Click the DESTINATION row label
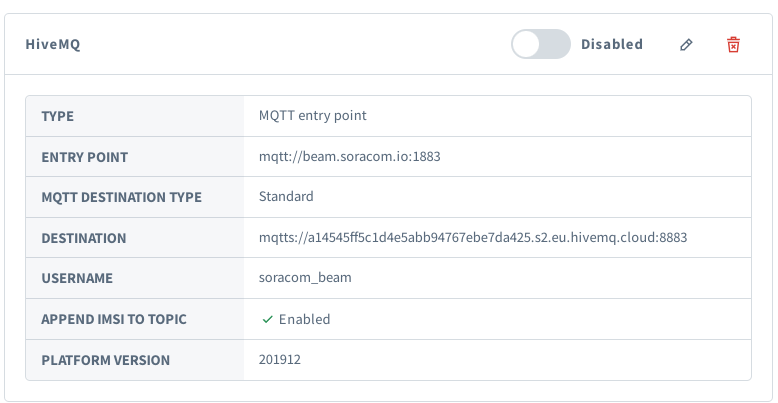 click(83, 238)
